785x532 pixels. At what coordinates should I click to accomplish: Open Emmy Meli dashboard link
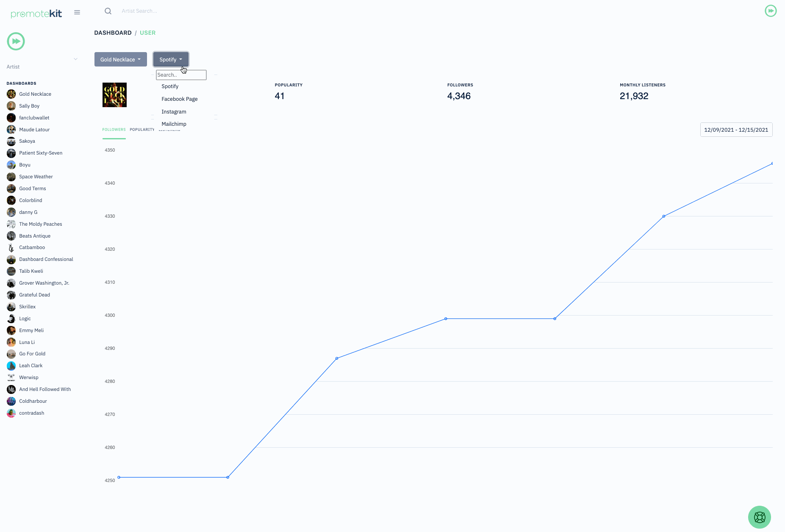31,330
